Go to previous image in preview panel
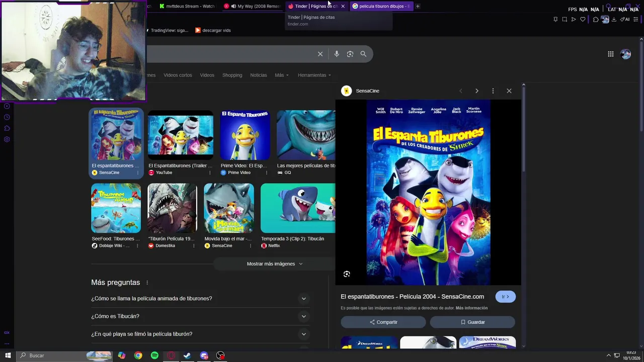 (x=460, y=91)
